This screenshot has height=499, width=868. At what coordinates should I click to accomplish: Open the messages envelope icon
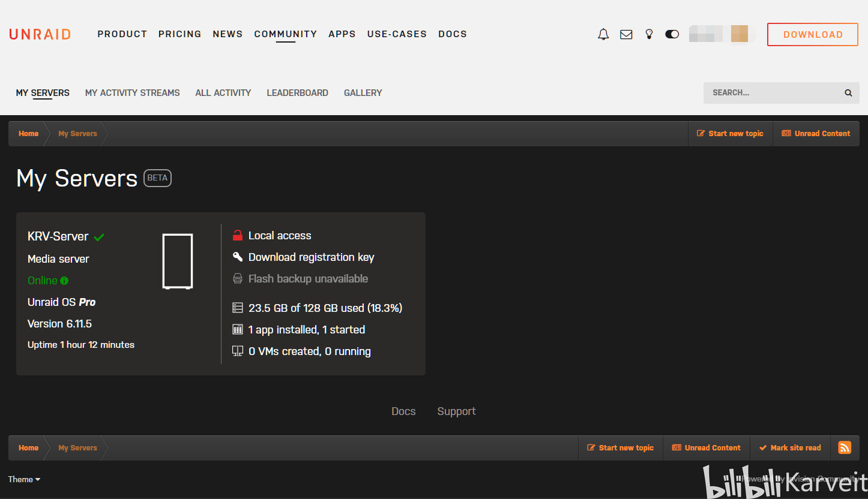click(x=626, y=34)
